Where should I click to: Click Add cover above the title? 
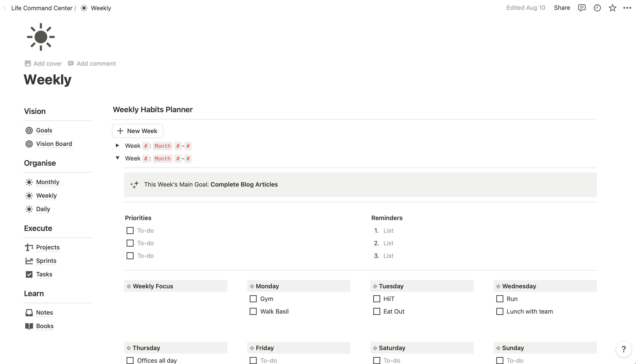click(x=43, y=63)
